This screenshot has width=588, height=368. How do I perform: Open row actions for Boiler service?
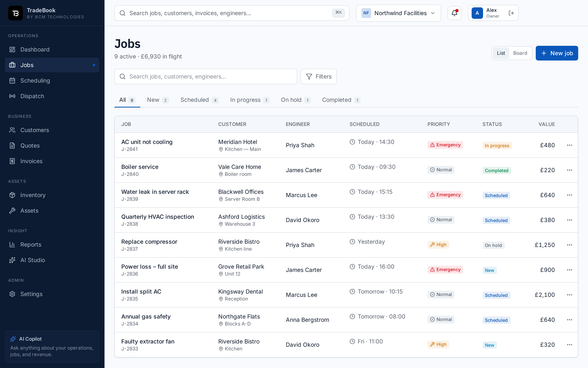[x=570, y=170]
